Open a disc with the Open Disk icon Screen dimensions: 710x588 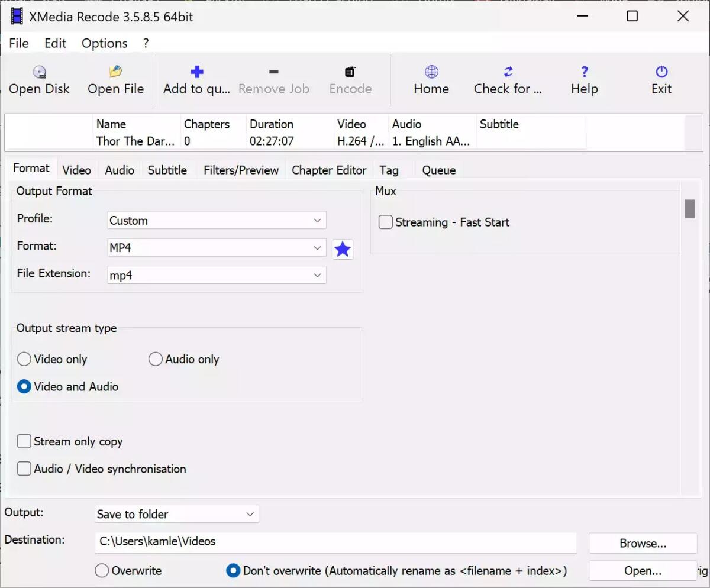click(x=39, y=80)
